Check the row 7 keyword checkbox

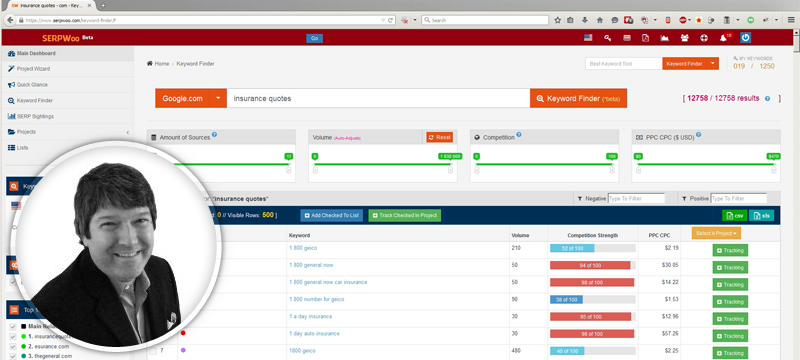[x=153, y=351]
